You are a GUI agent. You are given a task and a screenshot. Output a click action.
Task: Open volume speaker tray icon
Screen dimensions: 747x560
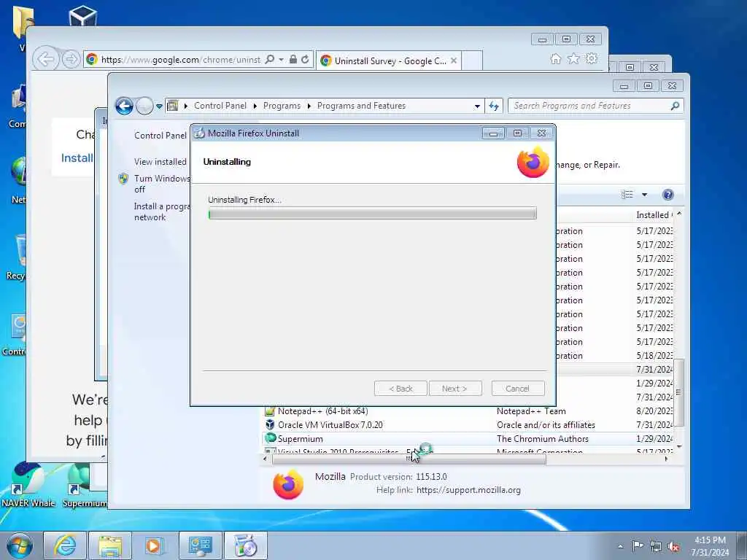pos(673,546)
